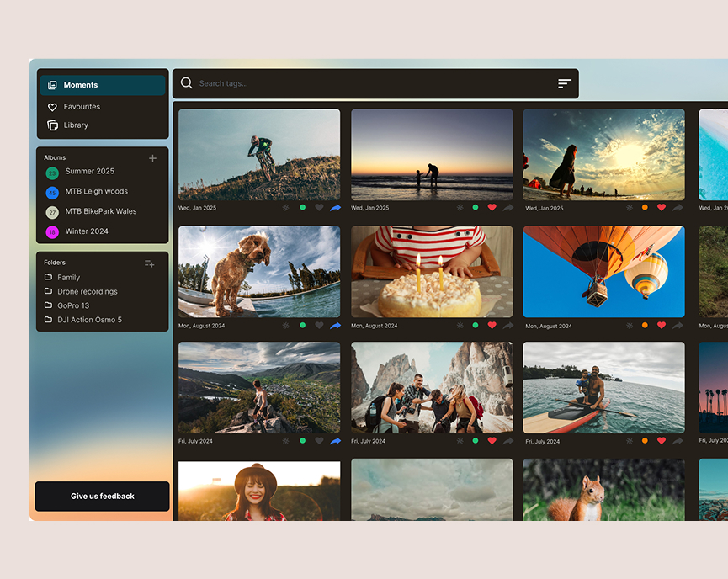728x579 pixels.
Task: Unfavourite the birthday cake photo
Action: pyautogui.click(x=492, y=326)
